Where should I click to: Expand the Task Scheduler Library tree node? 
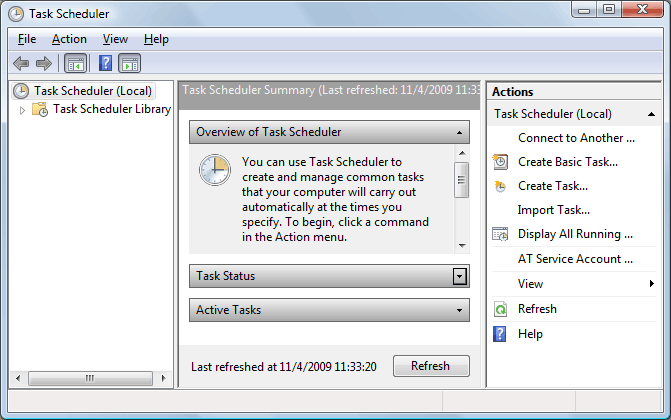[22, 110]
